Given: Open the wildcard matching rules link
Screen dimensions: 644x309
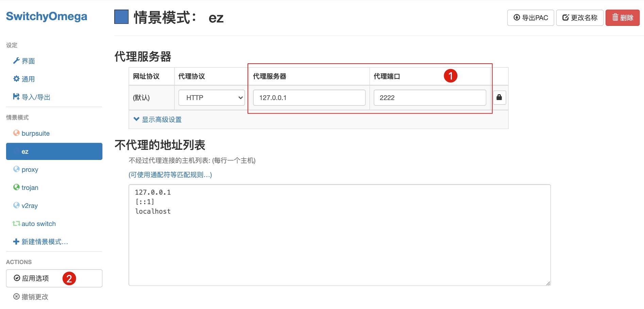Looking at the screenshot, I should tap(170, 175).
